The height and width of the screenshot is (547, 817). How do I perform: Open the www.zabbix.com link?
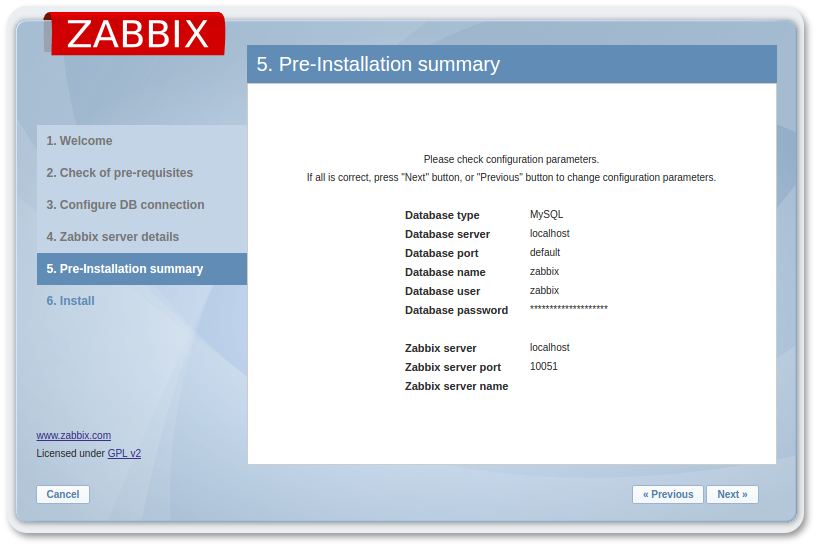tap(73, 435)
